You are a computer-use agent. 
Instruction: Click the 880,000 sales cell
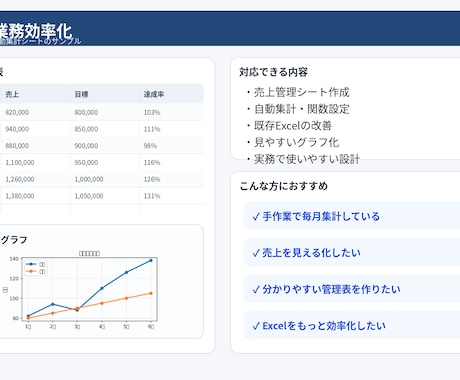[x=17, y=146]
